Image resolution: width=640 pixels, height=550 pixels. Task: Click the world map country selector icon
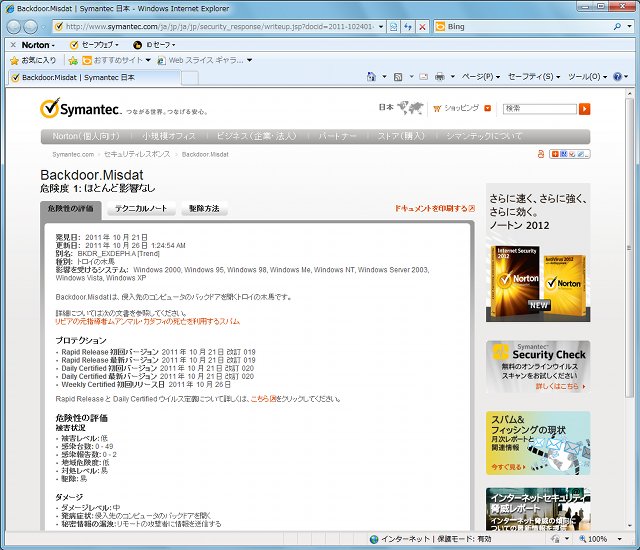(x=410, y=108)
